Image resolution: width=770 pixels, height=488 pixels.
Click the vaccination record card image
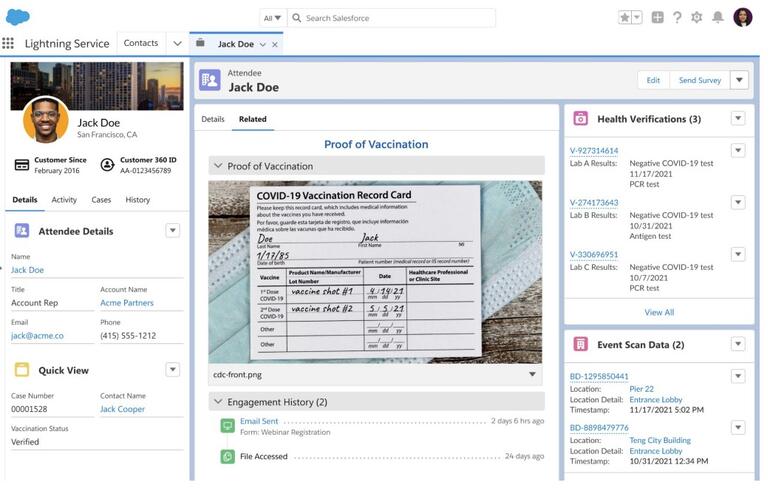coord(375,272)
